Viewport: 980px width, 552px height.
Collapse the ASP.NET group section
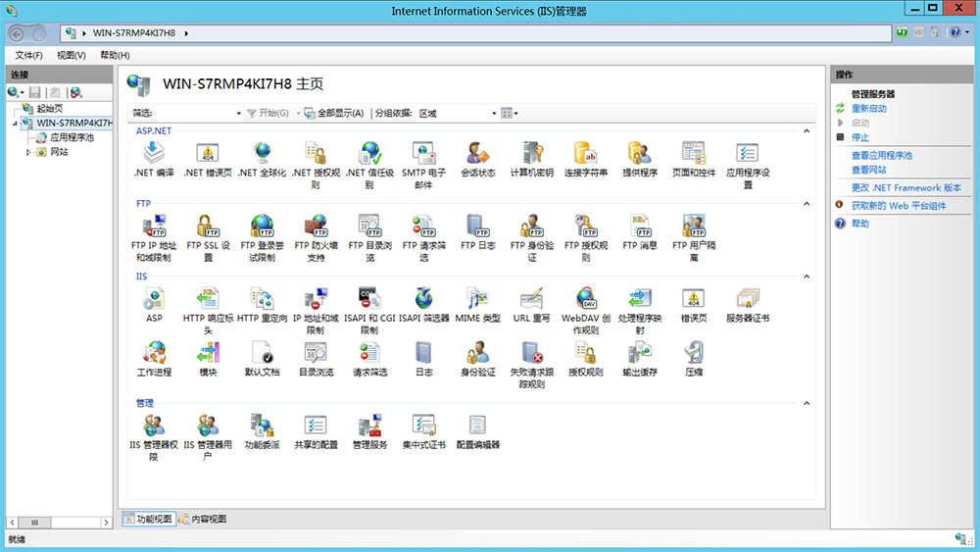807,130
